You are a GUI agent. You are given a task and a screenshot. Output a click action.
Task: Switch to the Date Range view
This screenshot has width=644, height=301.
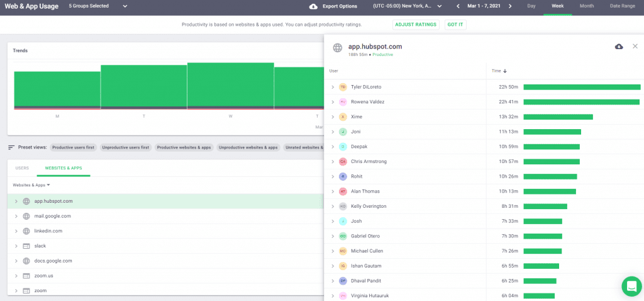tap(622, 6)
